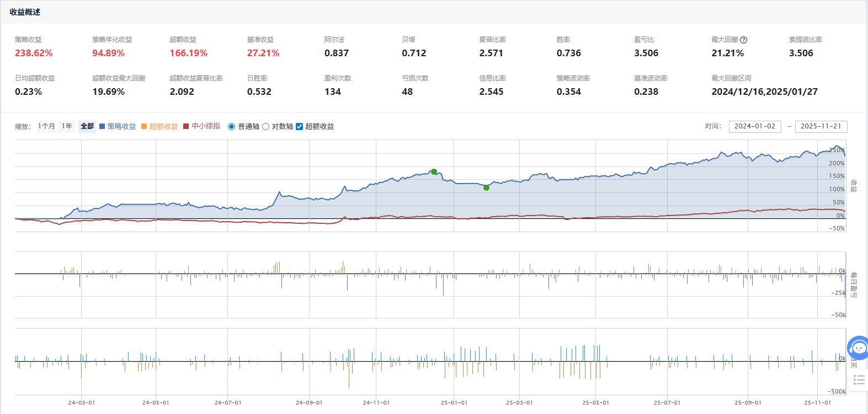Screen dimensions: 868x414
Task: Click the 贝塔 value 0.712
Action: 414,53
